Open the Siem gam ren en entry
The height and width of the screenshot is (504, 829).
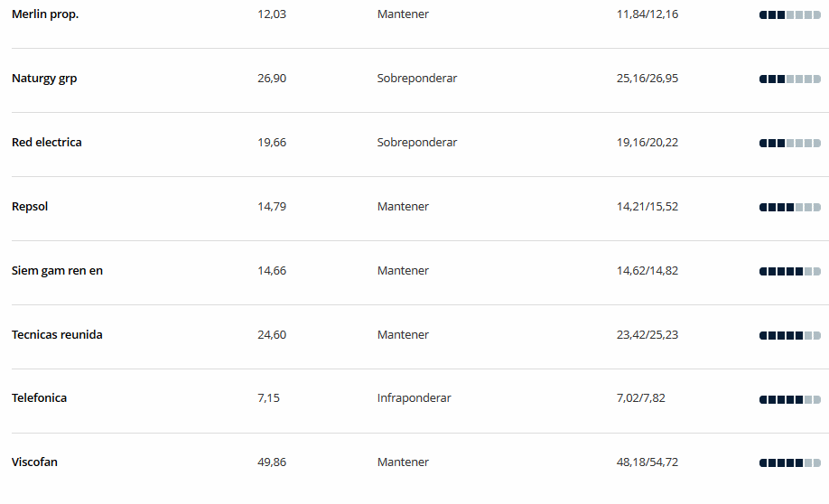pyautogui.click(x=57, y=271)
